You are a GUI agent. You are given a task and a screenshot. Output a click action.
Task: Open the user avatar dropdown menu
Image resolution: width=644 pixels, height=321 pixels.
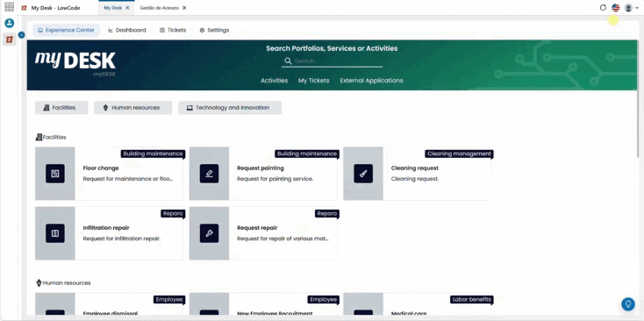tap(631, 8)
